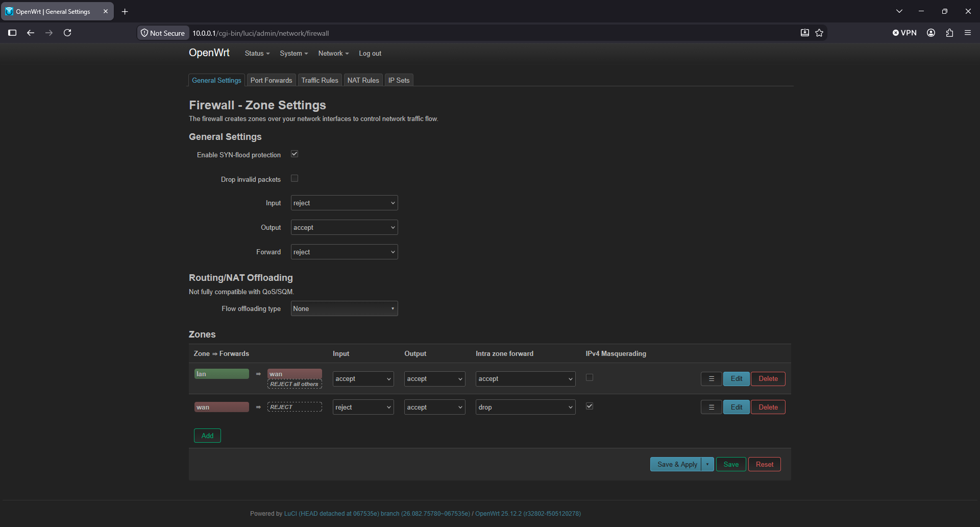Viewport: 980px width, 527px height.
Task: Open the extensions puzzle icon
Action: point(949,33)
